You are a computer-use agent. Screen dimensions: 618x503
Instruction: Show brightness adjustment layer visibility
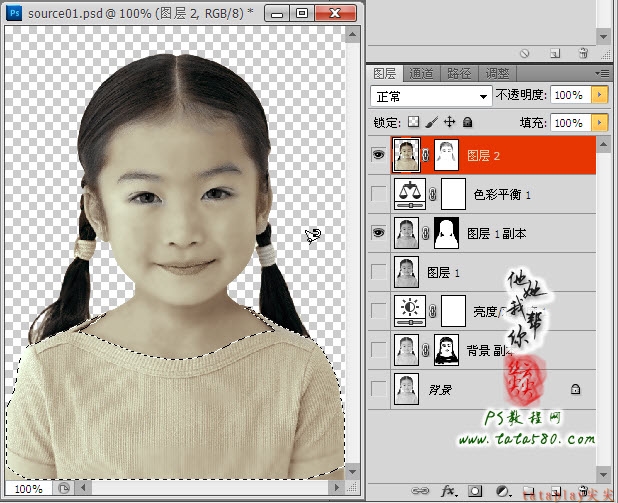[379, 311]
